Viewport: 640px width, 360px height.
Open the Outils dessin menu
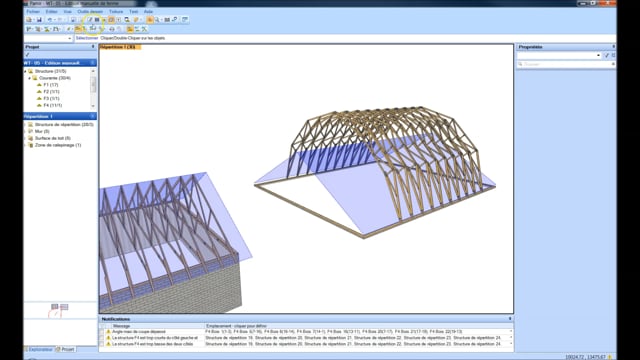pyautogui.click(x=90, y=11)
